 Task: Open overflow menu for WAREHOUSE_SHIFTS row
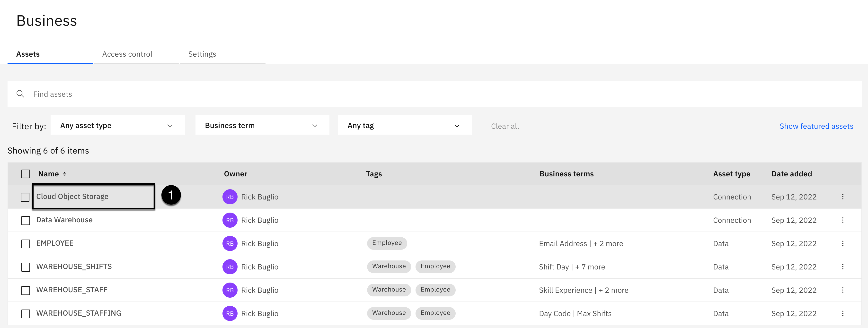[x=842, y=267]
